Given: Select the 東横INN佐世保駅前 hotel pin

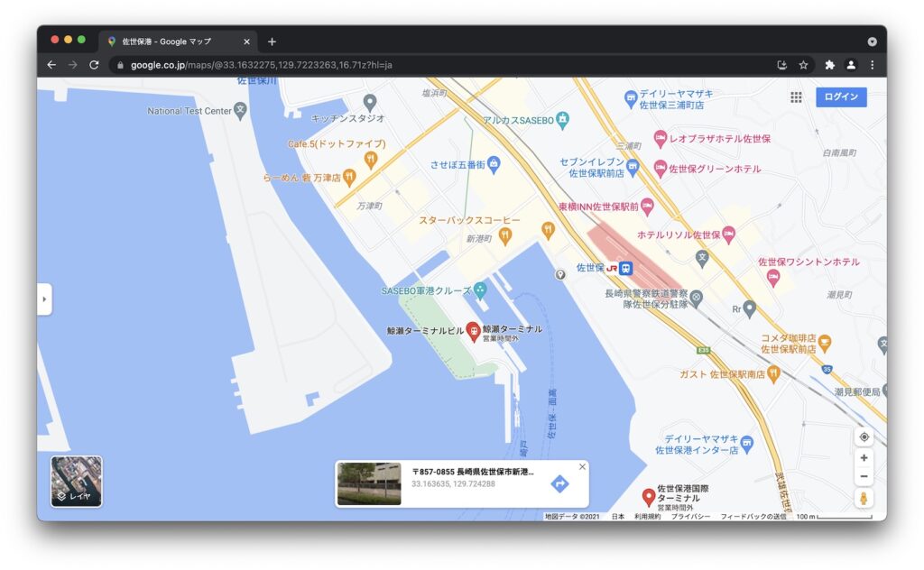Looking at the screenshot, I should pyautogui.click(x=647, y=207).
